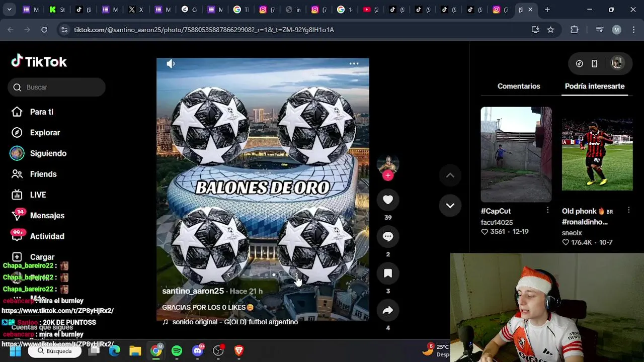Open Brave browser from the taskbar
This screenshot has height=362, width=644.
tap(239, 351)
